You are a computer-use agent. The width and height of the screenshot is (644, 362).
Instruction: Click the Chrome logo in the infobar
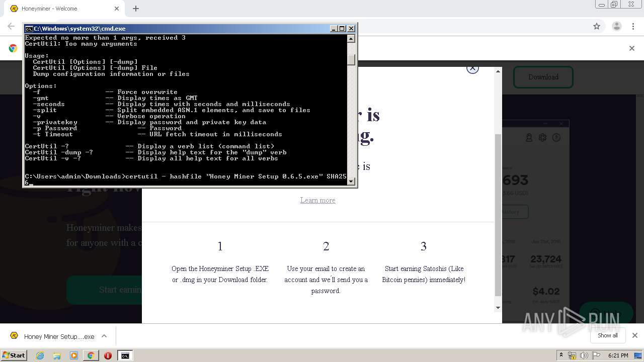[13, 48]
